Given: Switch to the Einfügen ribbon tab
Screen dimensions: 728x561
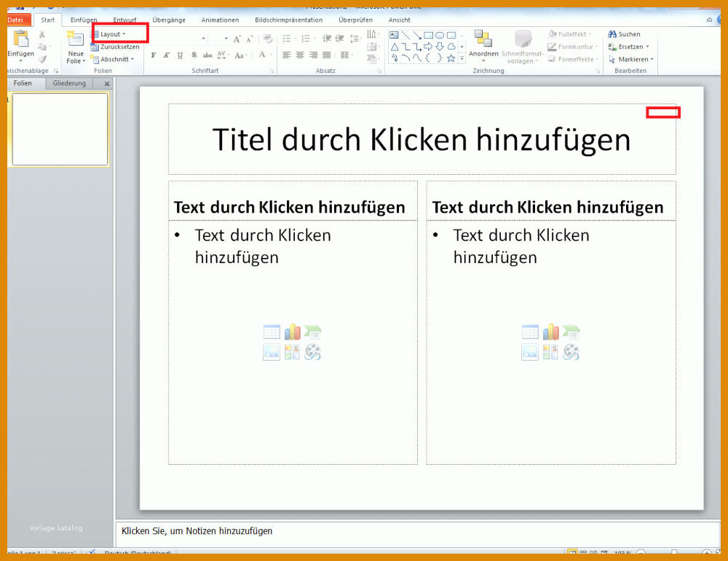Looking at the screenshot, I should pyautogui.click(x=84, y=20).
